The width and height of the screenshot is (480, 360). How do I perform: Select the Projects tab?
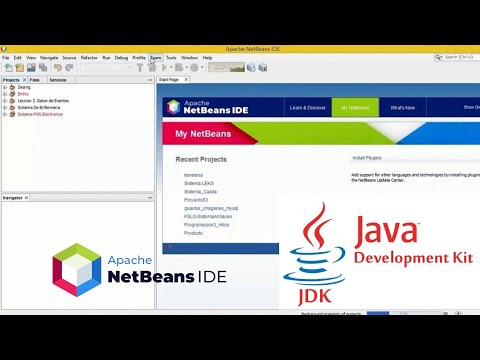11,80
